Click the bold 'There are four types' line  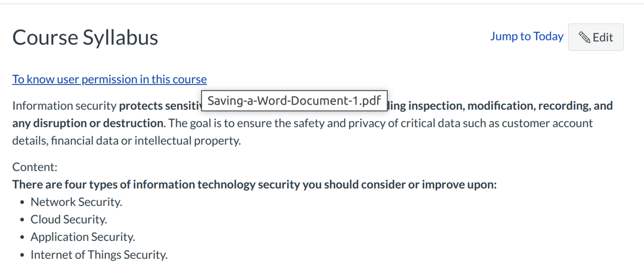[x=254, y=184]
